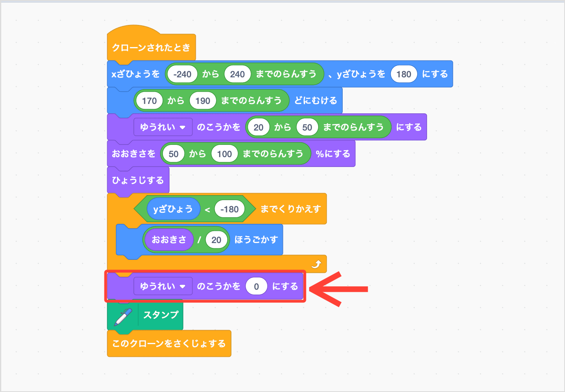Edit the 50 value in the size random block
This screenshot has width=565, height=392.
point(174,154)
